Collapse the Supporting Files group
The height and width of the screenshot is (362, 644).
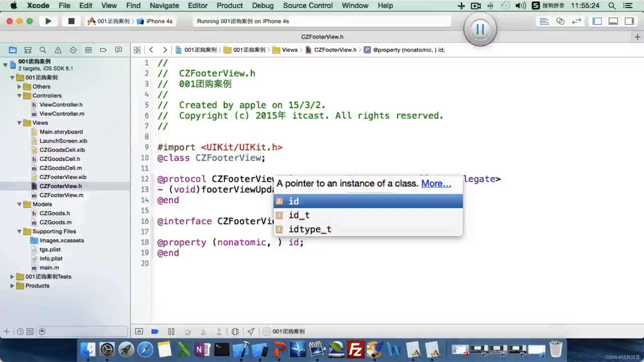[19, 231]
